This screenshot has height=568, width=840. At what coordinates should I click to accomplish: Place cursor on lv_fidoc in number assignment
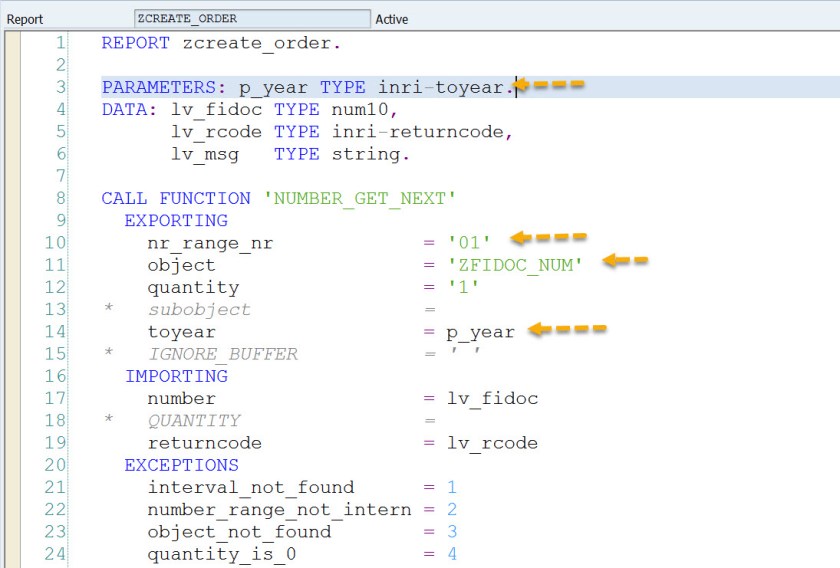(492, 398)
